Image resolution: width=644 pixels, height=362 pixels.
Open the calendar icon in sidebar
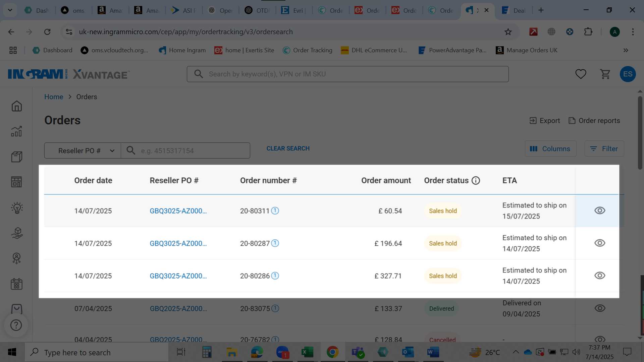[16, 284]
